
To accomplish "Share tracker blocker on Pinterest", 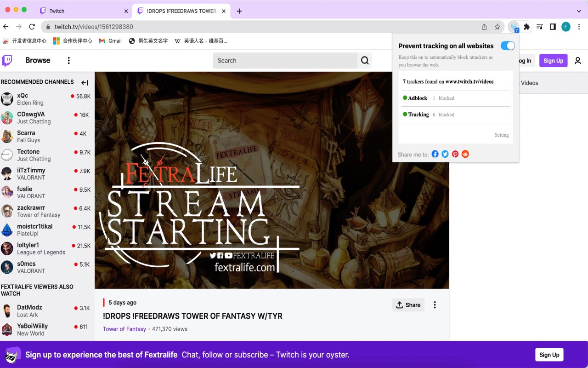I will pos(455,154).
